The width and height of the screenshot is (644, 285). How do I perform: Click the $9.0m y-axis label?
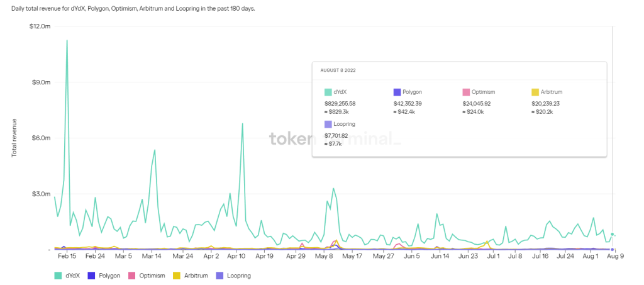42,82
